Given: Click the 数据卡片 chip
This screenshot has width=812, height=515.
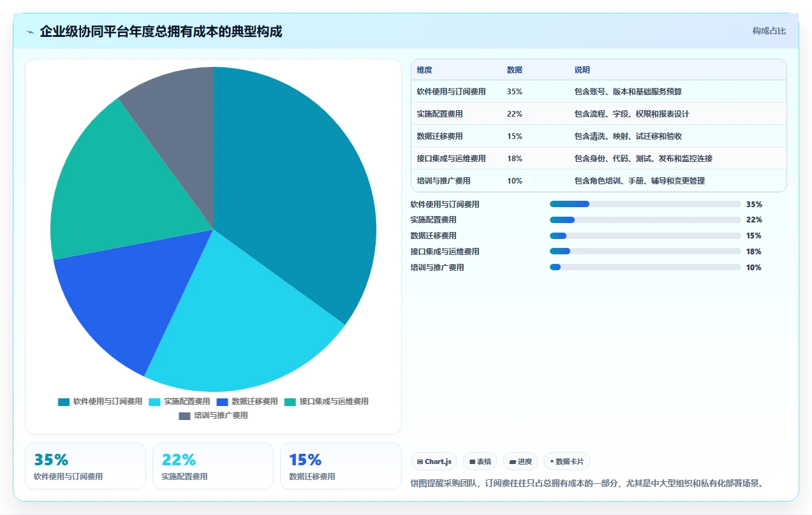Looking at the screenshot, I should (567, 461).
